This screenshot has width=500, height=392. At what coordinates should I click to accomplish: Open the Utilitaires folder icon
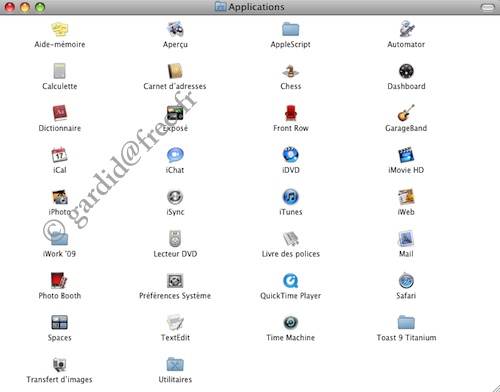click(x=175, y=364)
